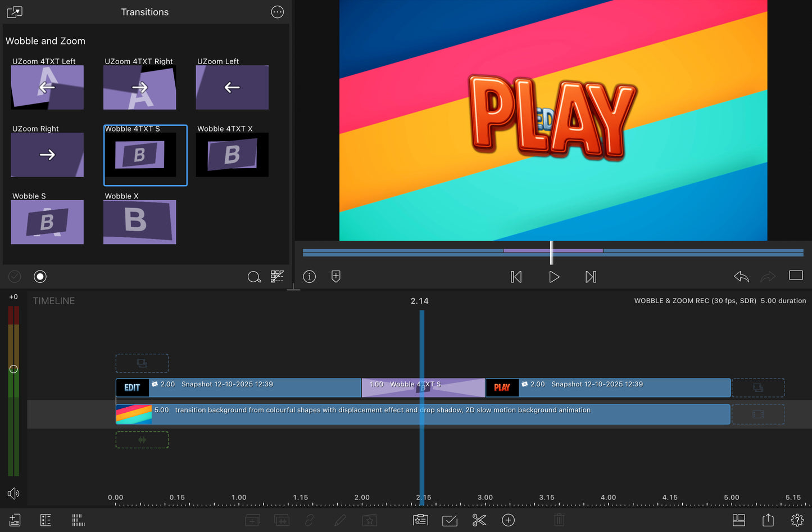Open project info with the info icon
The width and height of the screenshot is (812, 532).
point(309,276)
